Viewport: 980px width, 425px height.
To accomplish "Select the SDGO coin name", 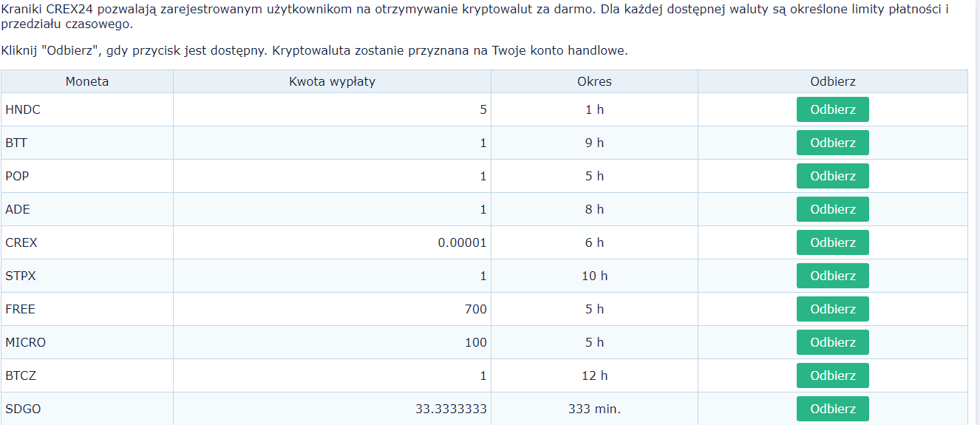I will tap(21, 409).
